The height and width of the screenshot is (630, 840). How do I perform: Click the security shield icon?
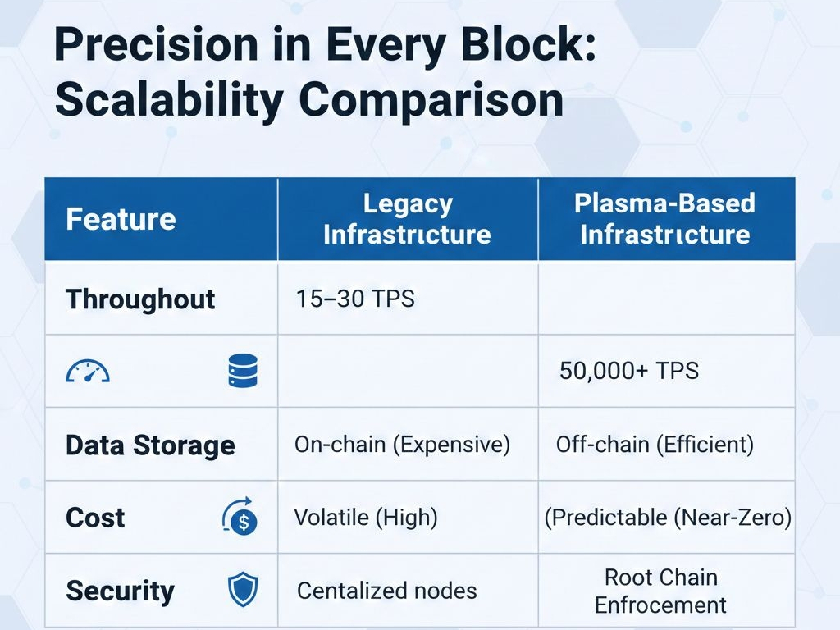coord(243,590)
